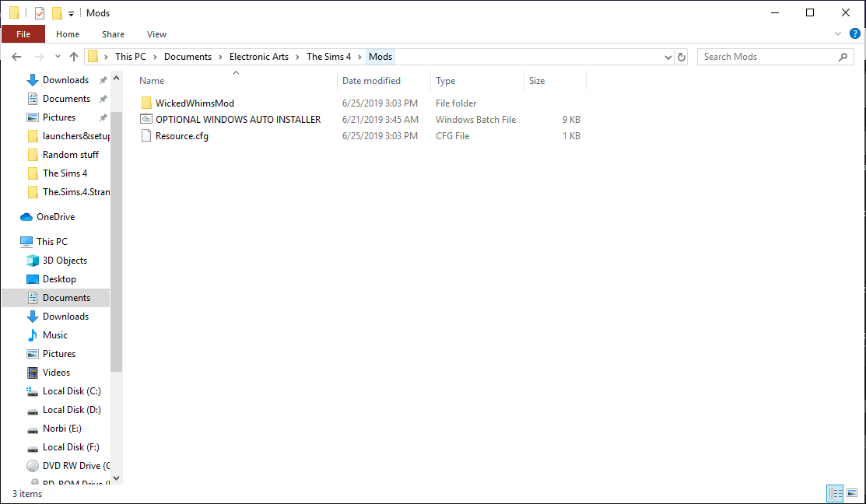Open pinned Pictures in Quick access

59,117
